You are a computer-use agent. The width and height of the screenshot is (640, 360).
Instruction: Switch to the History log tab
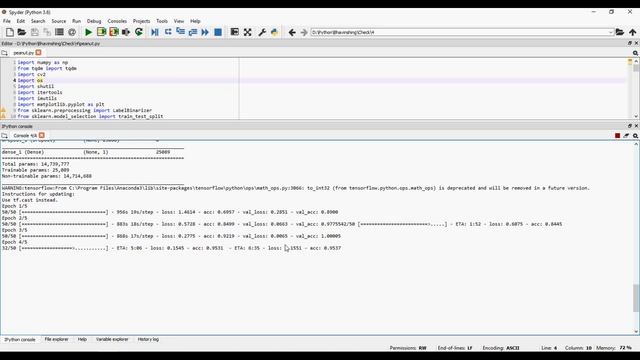pos(148,339)
